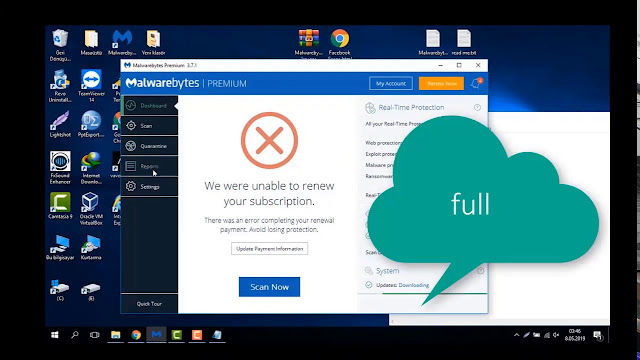Image resolution: width=640 pixels, height=360 pixels.
Task: Select the Recycle Bin desktop icon
Action: (60, 45)
